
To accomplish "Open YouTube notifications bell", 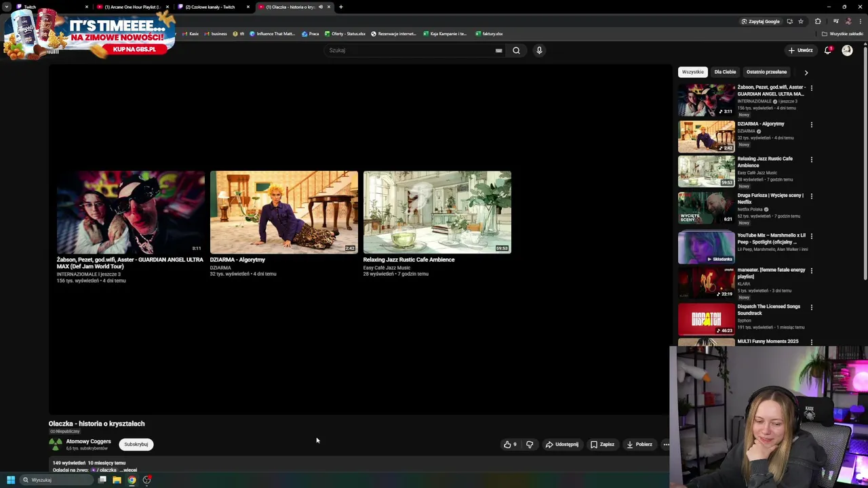I will click(828, 50).
